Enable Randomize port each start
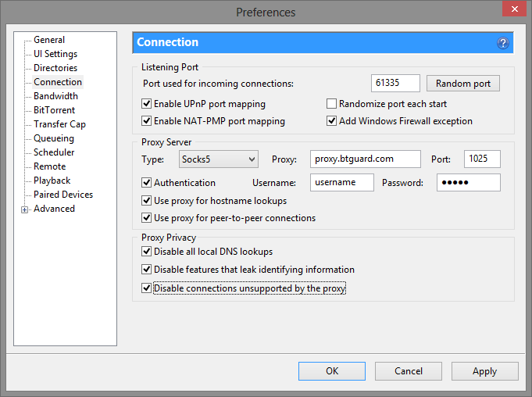Screen dimensions: 532x397 click(331, 104)
